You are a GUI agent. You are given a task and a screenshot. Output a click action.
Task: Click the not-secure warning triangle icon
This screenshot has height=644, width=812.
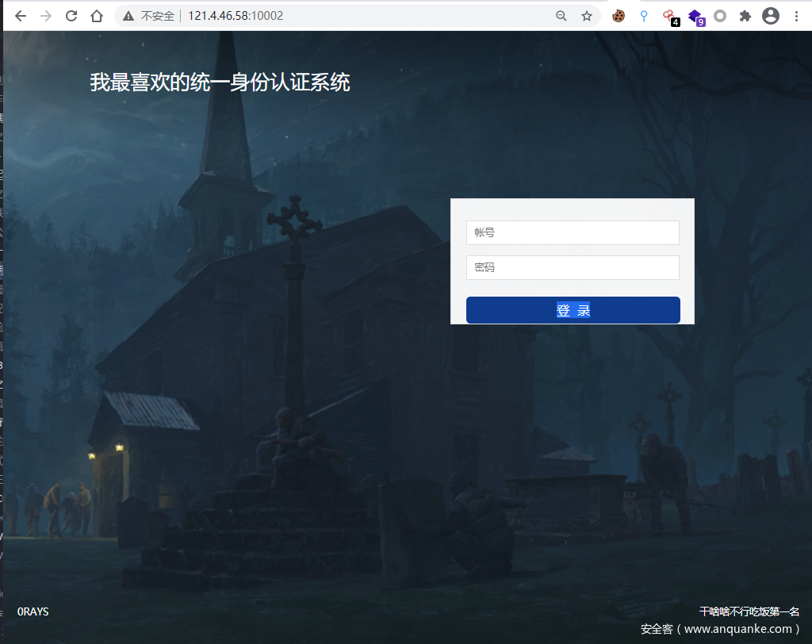[128, 16]
